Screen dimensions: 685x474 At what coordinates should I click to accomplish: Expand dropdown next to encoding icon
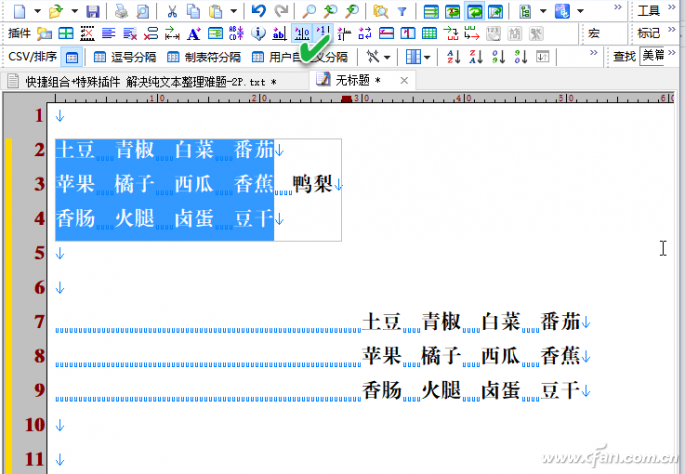tap(580, 11)
